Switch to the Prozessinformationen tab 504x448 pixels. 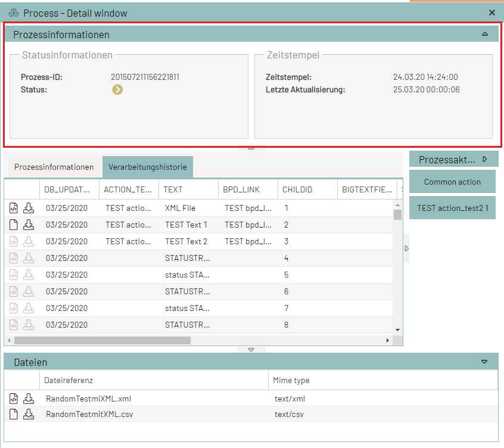(54, 167)
